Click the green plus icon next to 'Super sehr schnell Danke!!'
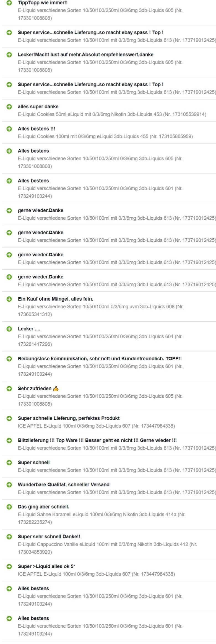 click(x=9, y=537)
